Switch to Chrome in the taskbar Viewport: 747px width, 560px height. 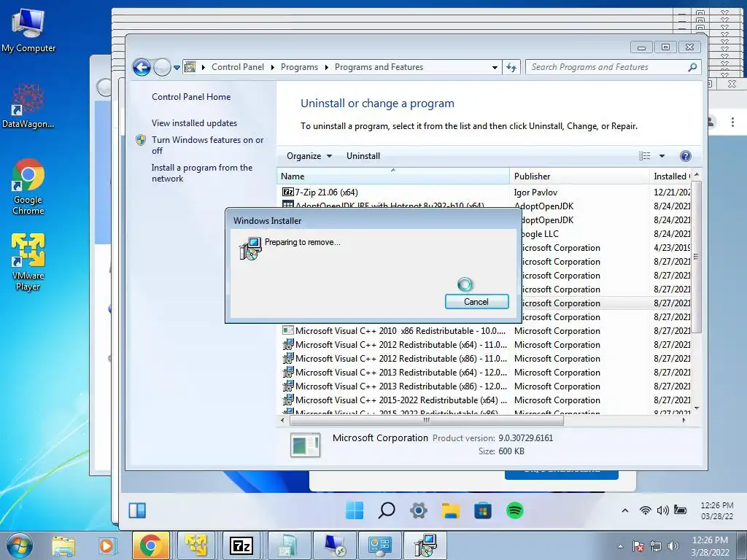(150, 545)
